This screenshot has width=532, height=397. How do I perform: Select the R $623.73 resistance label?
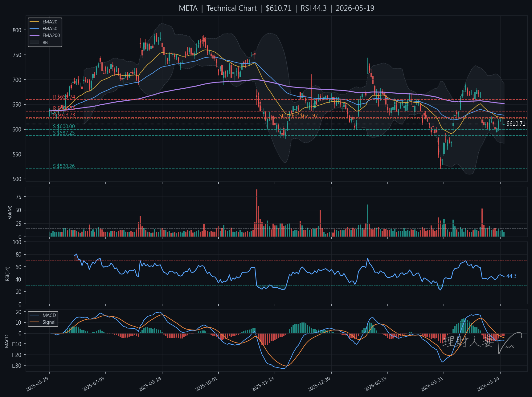point(64,115)
